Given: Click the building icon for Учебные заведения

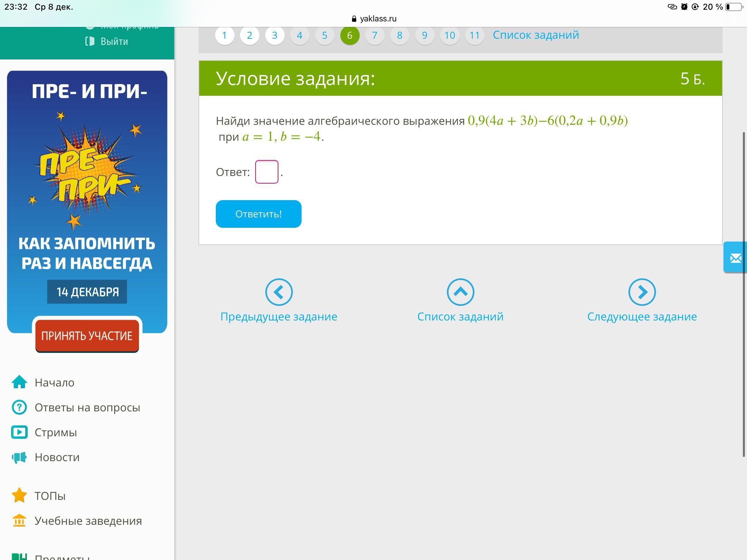Looking at the screenshot, I should tap(19, 520).
